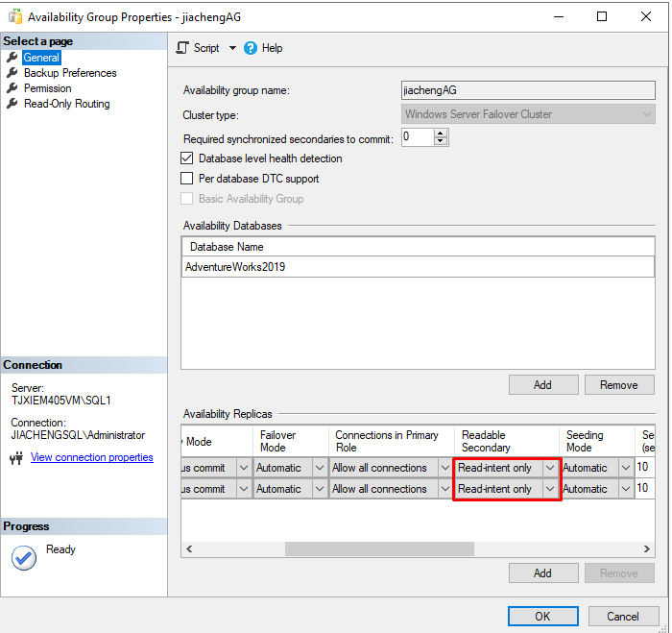Click the Permission page wrench icon

click(x=12, y=88)
